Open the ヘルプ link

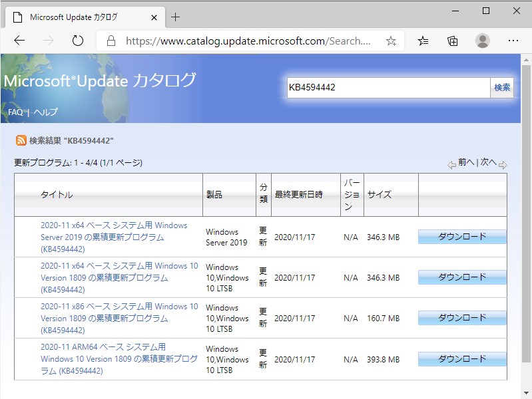(45, 112)
